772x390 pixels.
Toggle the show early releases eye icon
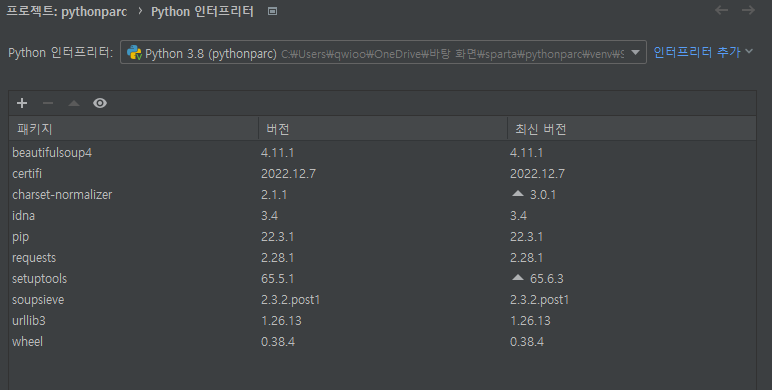pos(100,103)
